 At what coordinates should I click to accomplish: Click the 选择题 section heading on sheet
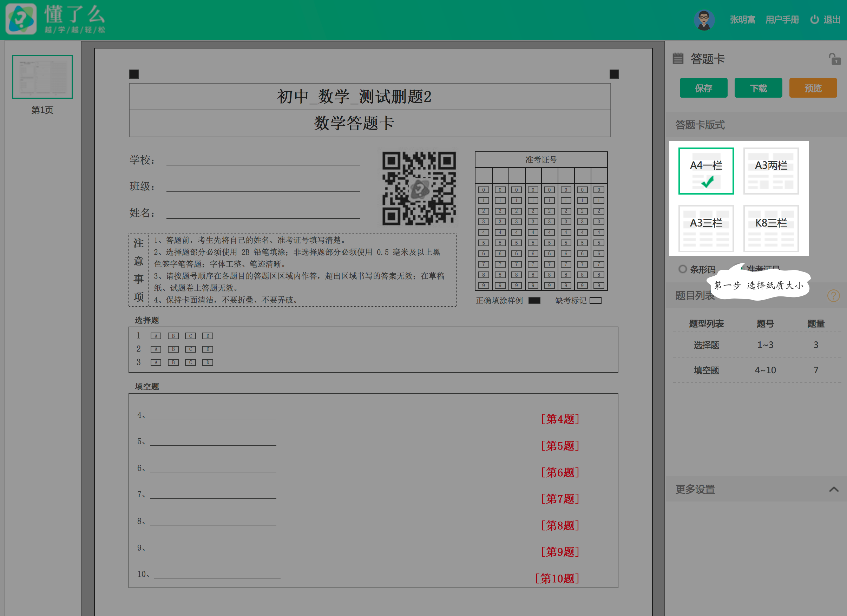(x=147, y=320)
